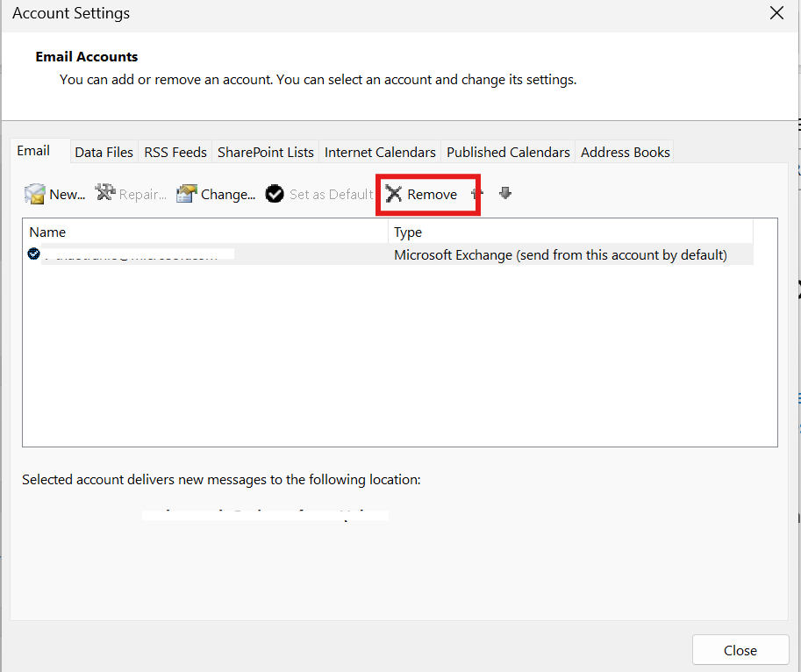Screen dimensions: 801x672
Task: Open the Address Books tab
Action: [x=626, y=152]
